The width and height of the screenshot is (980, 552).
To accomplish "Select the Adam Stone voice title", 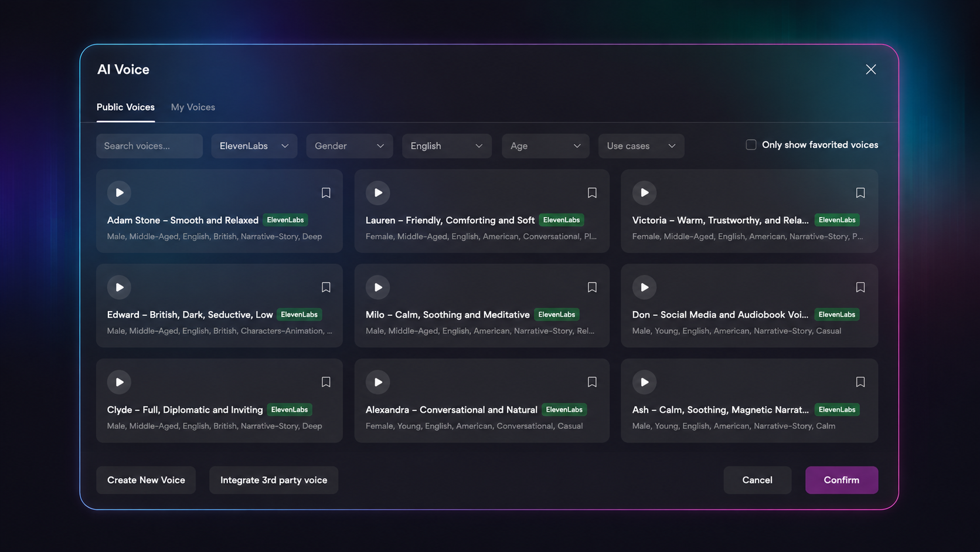I will click(183, 221).
